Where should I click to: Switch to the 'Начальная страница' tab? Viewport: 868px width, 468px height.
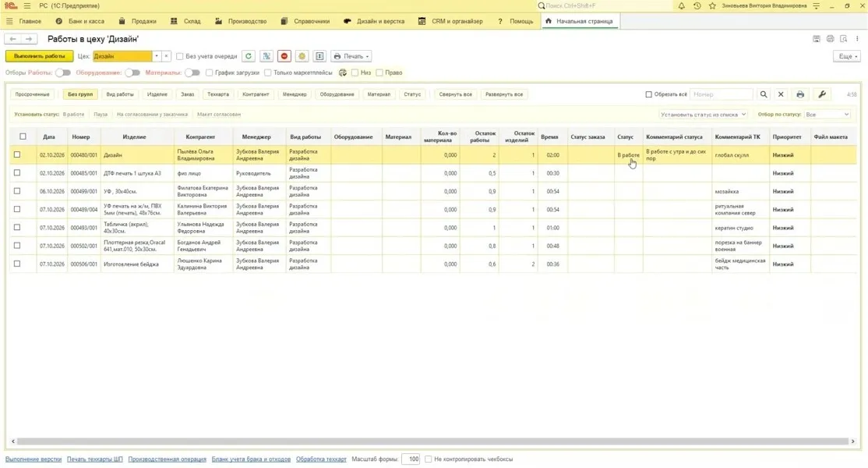pyautogui.click(x=579, y=21)
